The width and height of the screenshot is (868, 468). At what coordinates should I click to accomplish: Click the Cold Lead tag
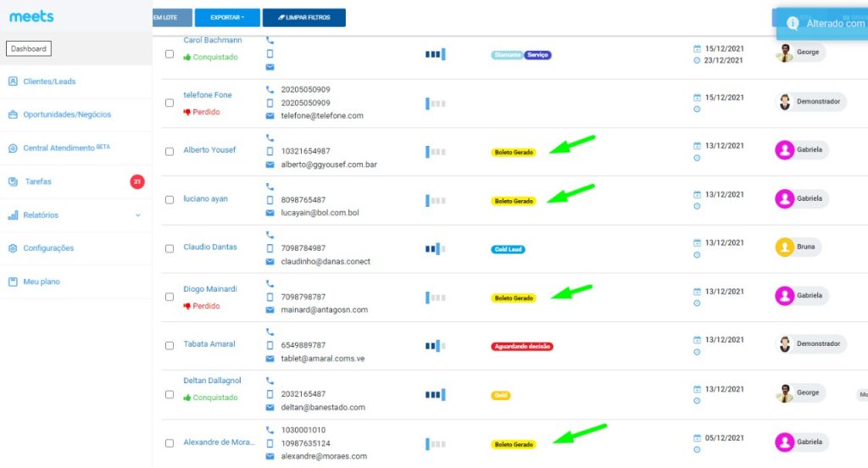click(509, 249)
